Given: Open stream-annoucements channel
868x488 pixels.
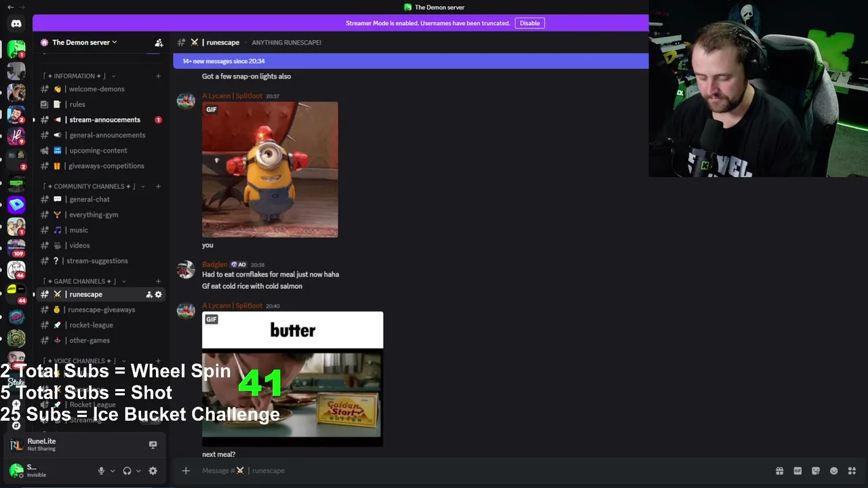Looking at the screenshot, I should (100, 120).
